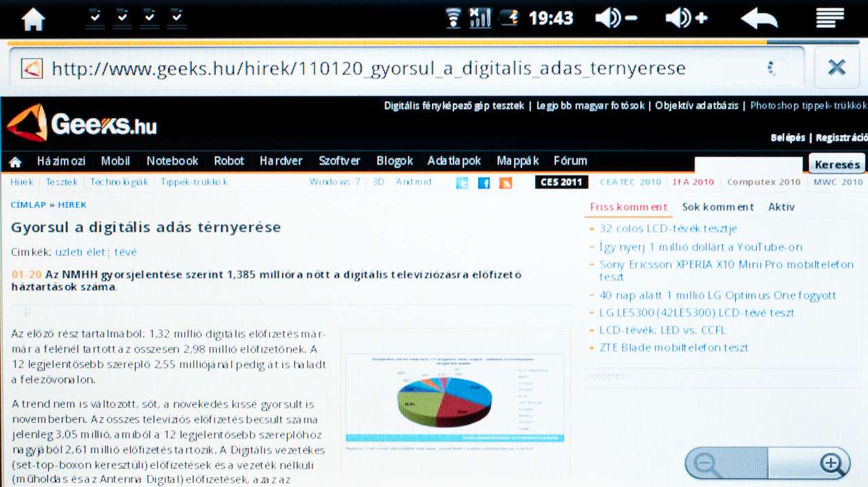Open the menu lines icon in status bar

829,18
